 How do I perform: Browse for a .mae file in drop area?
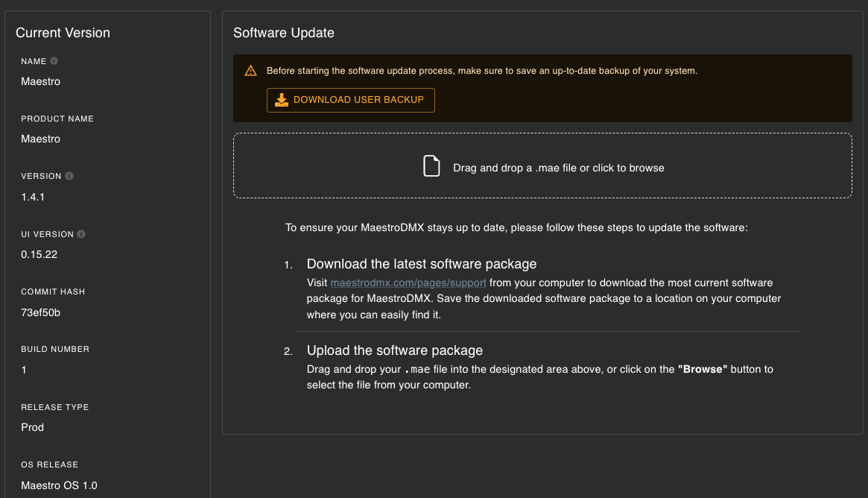tap(542, 166)
